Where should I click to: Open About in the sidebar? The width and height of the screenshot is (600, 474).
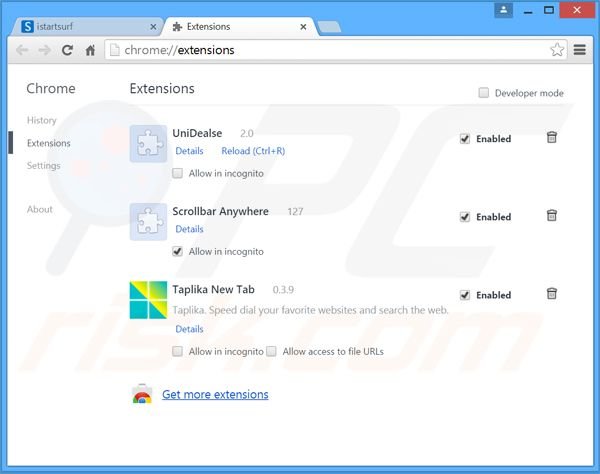coord(40,209)
